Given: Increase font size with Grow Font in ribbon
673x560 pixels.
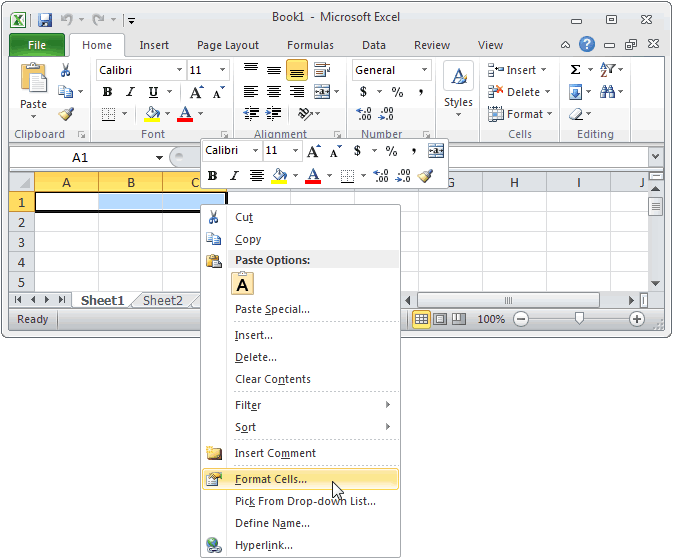Looking at the screenshot, I should (x=197, y=92).
